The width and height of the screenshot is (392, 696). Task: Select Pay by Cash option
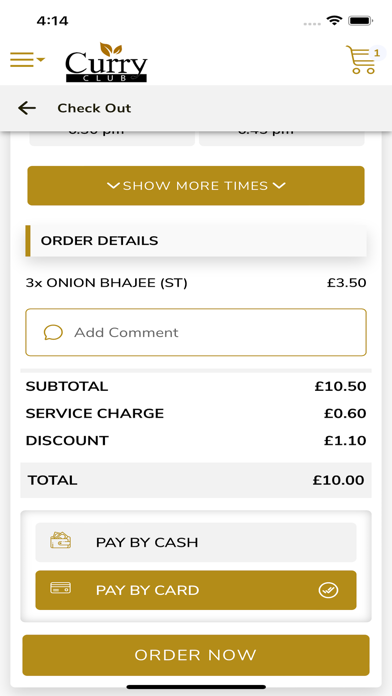(x=196, y=542)
